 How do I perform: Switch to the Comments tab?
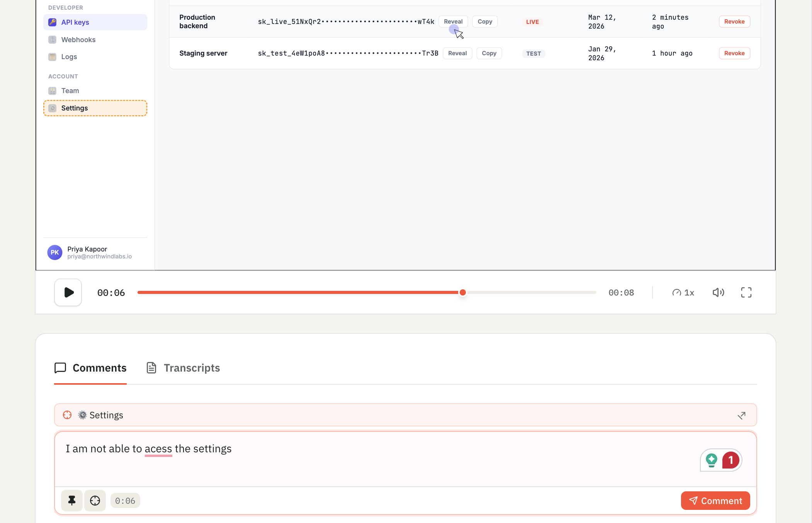coord(90,368)
